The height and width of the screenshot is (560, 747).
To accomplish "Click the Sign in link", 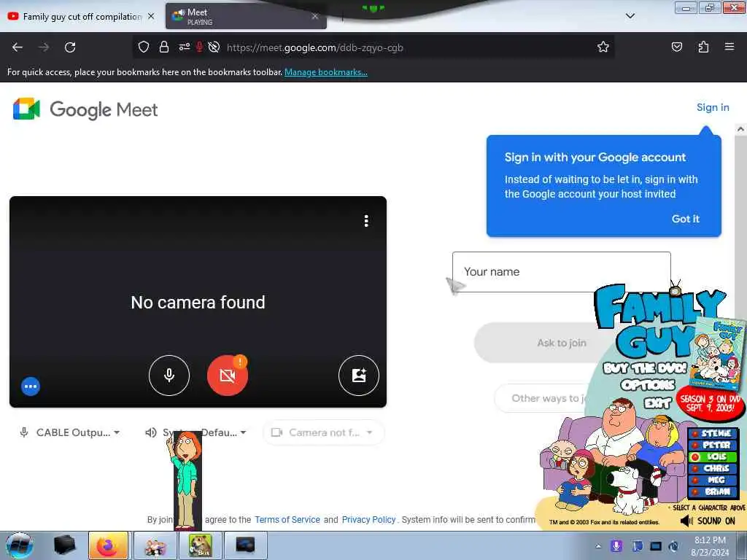I will [713, 107].
